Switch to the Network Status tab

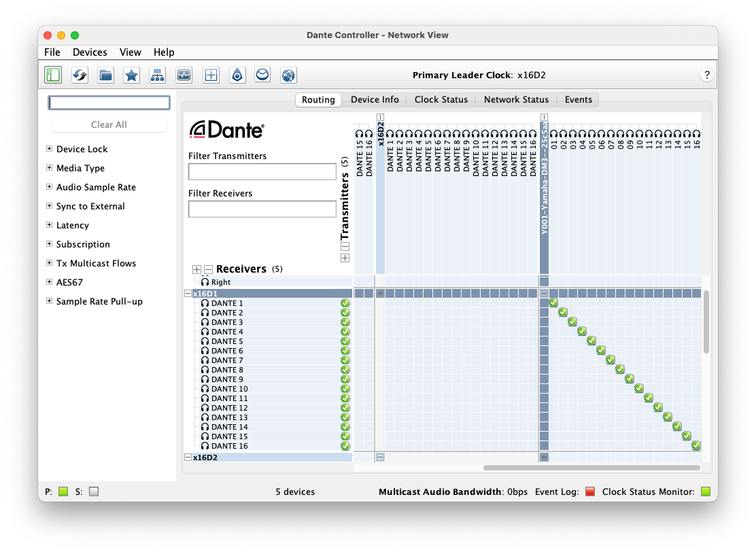pos(516,99)
